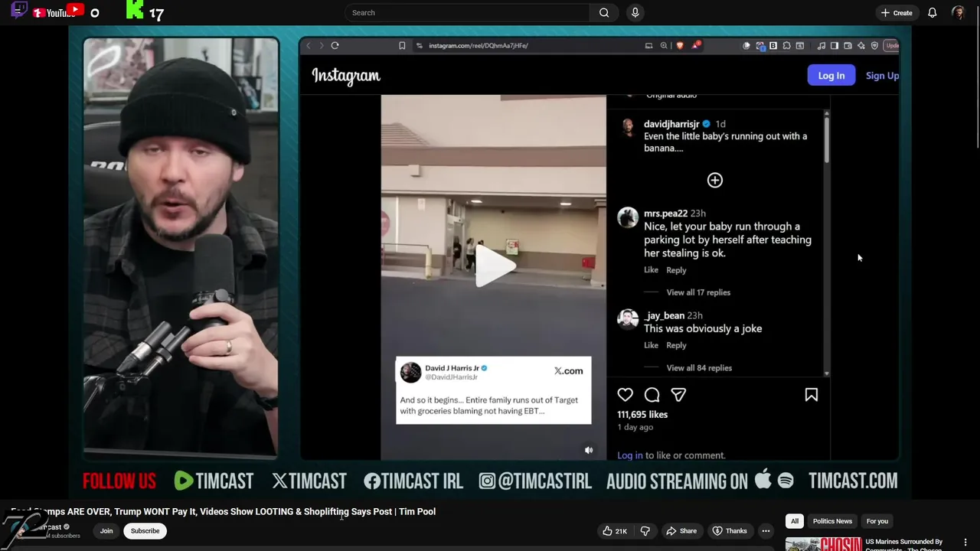Click the zoom magnifier icon in address bar
This screenshot has width=980, height=551.
point(664,45)
